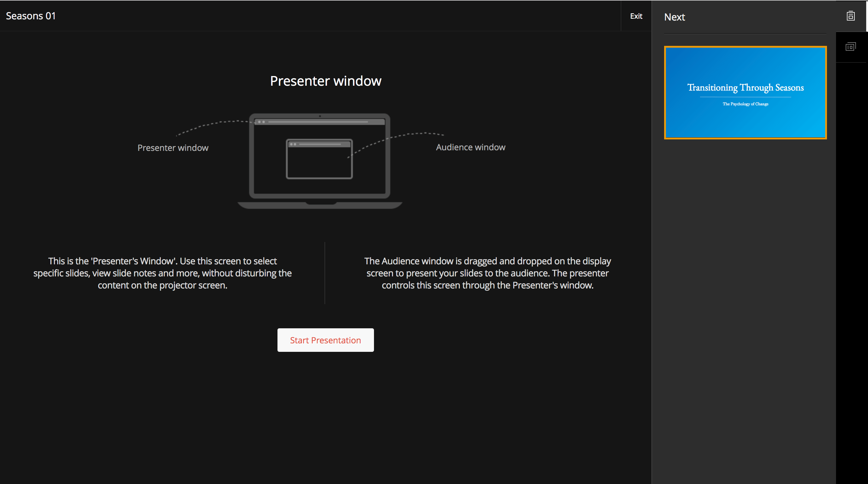Click the Audience window description paragraph

tap(487, 273)
